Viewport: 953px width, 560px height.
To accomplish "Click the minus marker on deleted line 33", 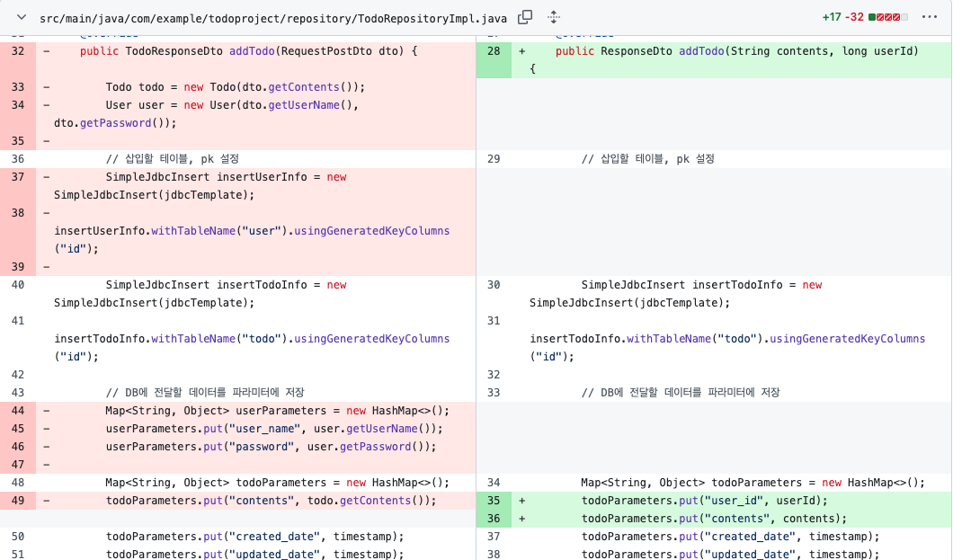I will 45,86.
